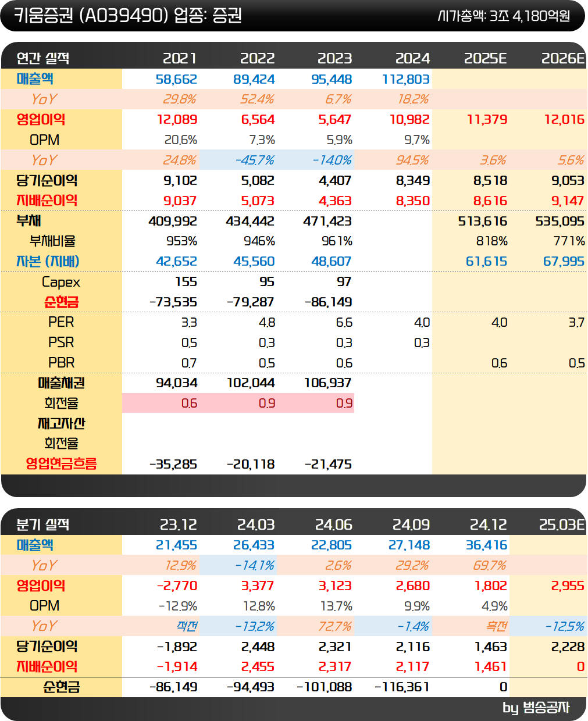Screen dimensions: 588x721
Task: Click 2025E operating profit 11,379
Action: pyautogui.click(x=487, y=120)
